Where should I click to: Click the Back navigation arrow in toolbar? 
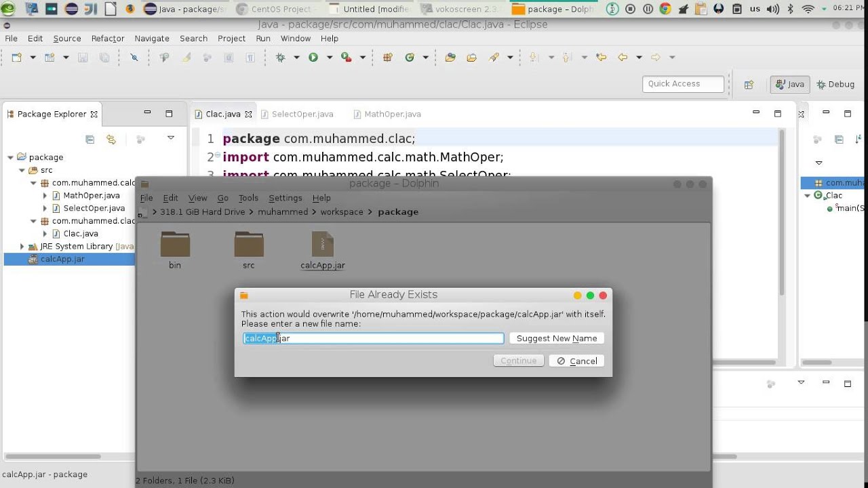pos(623,58)
